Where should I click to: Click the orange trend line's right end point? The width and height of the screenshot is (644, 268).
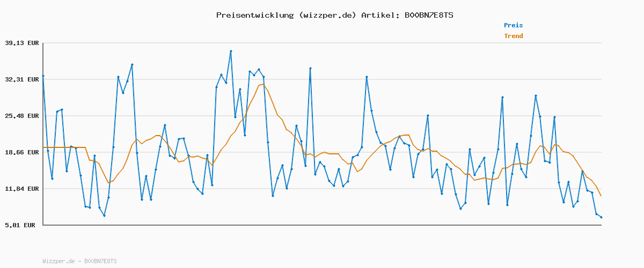point(601,196)
